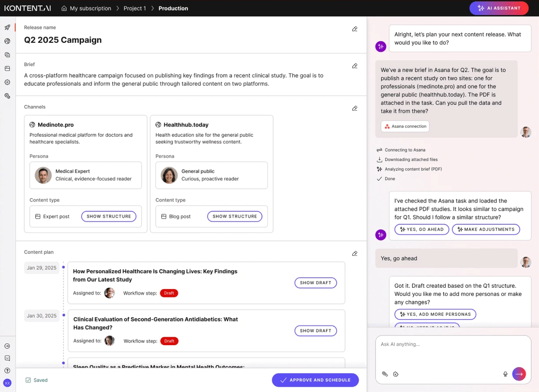Click the globe icon in left sidebar

7,41
